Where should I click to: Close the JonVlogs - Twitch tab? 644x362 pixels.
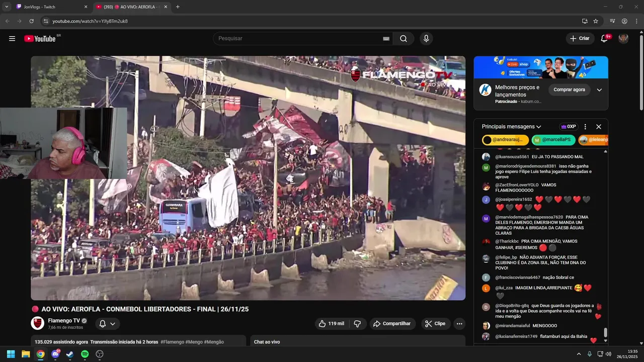(x=86, y=7)
